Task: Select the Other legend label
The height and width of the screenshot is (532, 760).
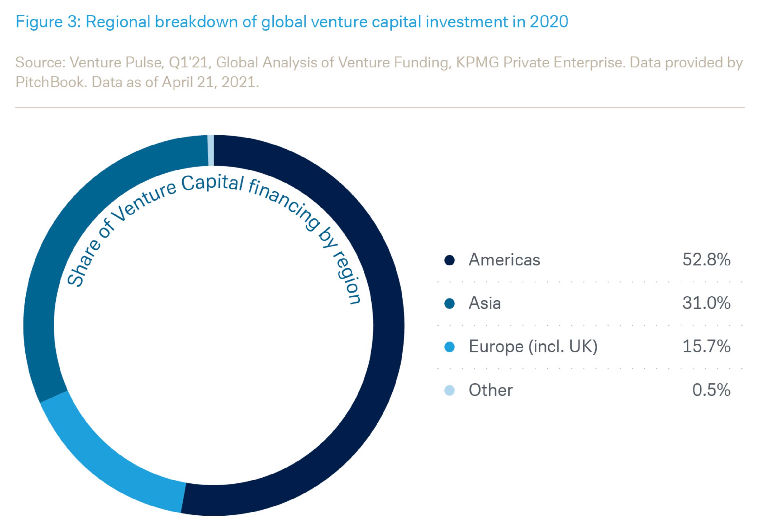Action: 491,390
